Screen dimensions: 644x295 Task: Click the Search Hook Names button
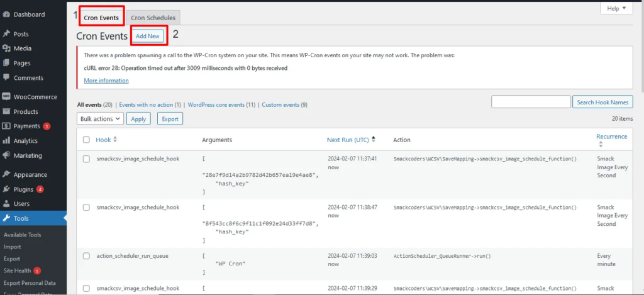click(602, 102)
